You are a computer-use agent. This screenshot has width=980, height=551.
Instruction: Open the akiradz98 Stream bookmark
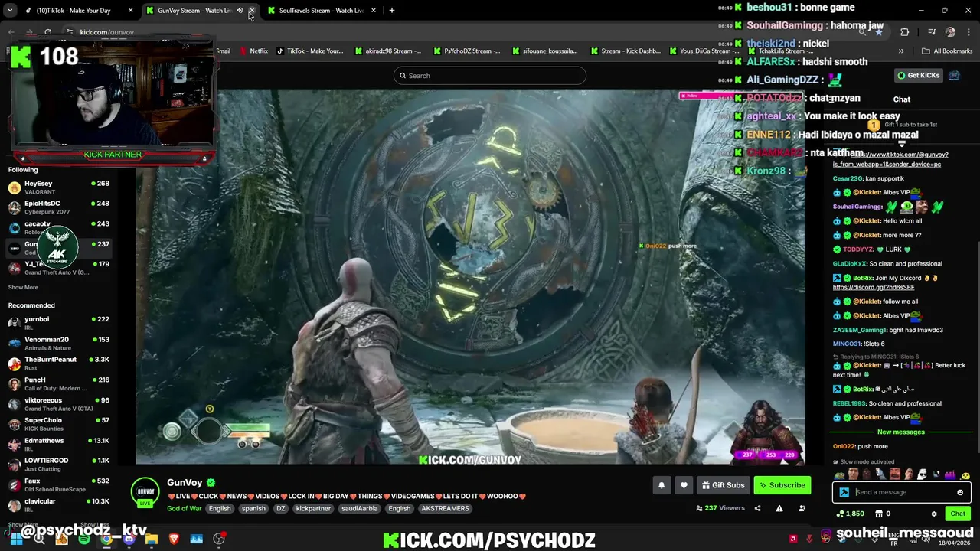coord(388,51)
